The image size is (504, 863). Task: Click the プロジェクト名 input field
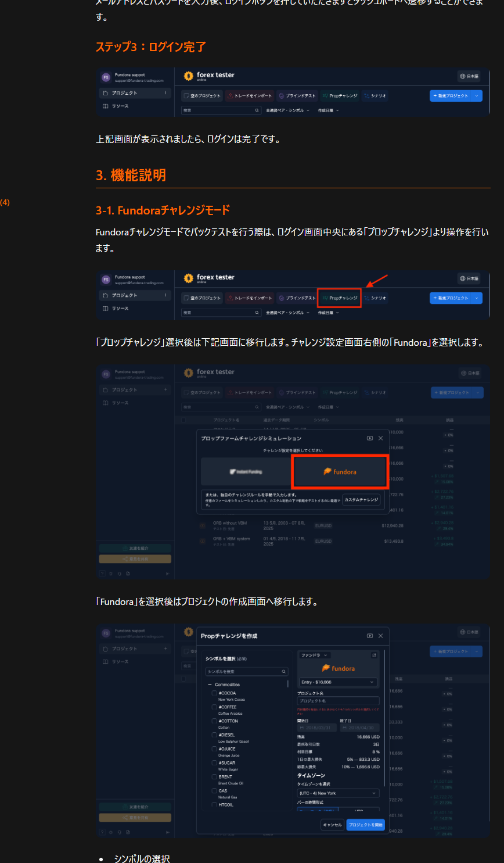338,701
